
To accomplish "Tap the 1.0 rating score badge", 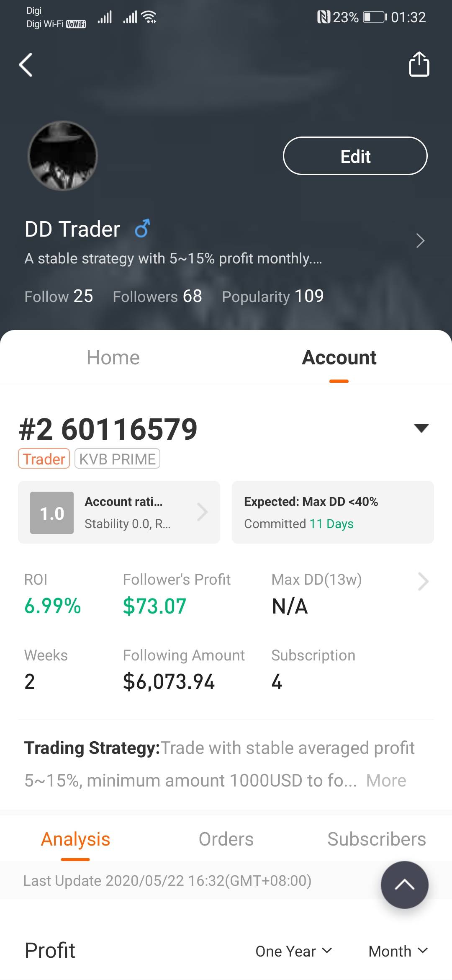I will (x=52, y=513).
